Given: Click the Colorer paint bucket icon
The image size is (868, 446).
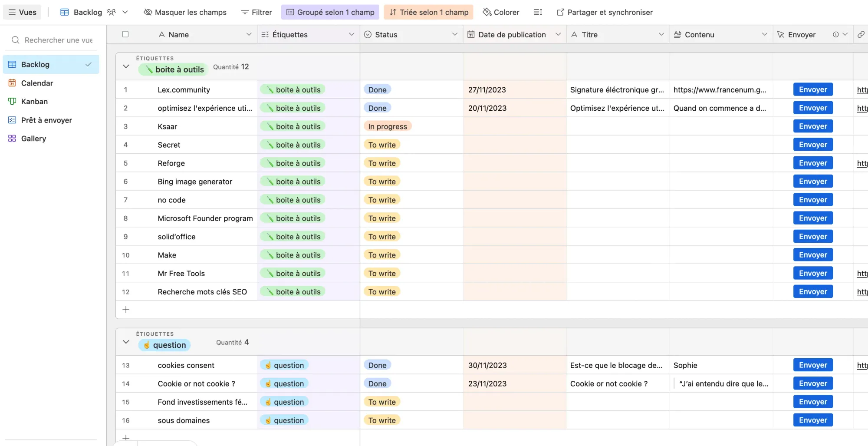Looking at the screenshot, I should pos(487,12).
